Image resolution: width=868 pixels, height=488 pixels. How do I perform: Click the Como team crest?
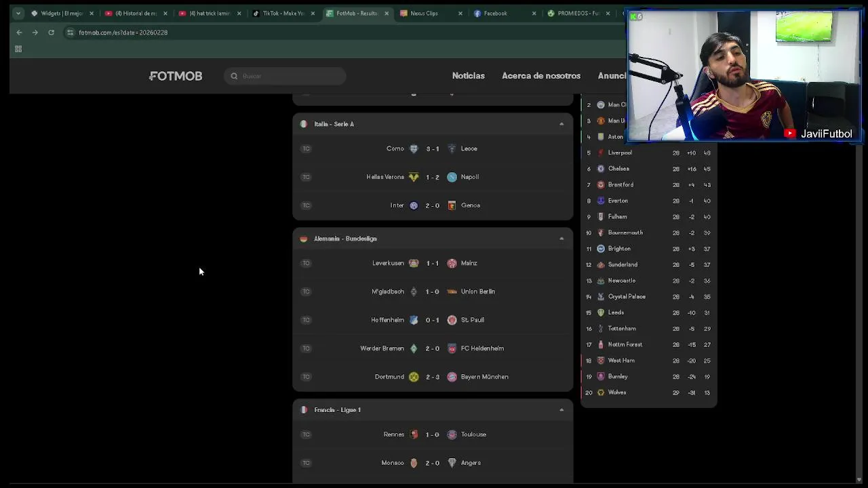point(414,148)
